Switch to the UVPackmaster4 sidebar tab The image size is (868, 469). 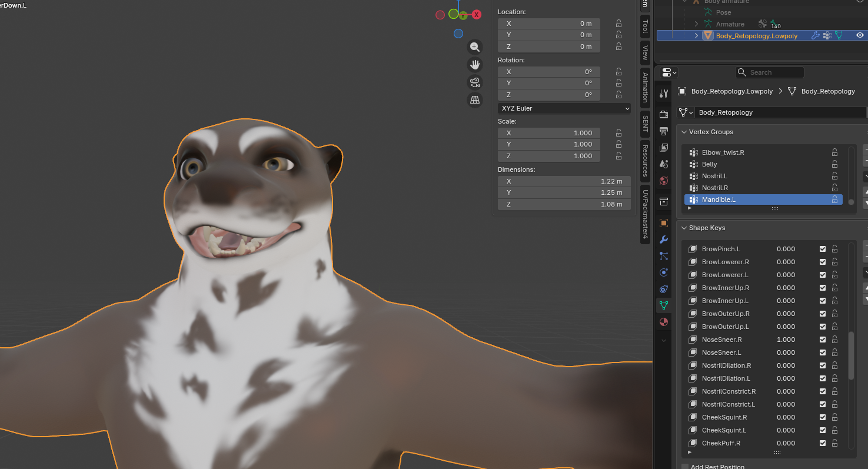click(x=645, y=214)
